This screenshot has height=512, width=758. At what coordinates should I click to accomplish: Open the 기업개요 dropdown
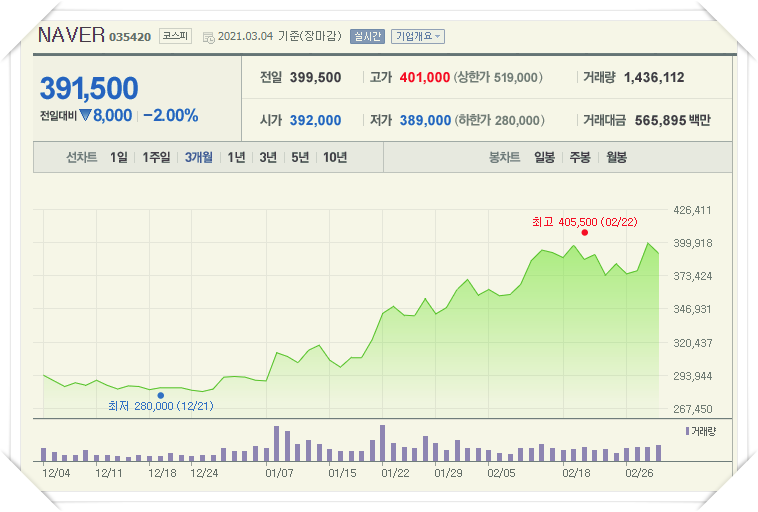(418, 36)
